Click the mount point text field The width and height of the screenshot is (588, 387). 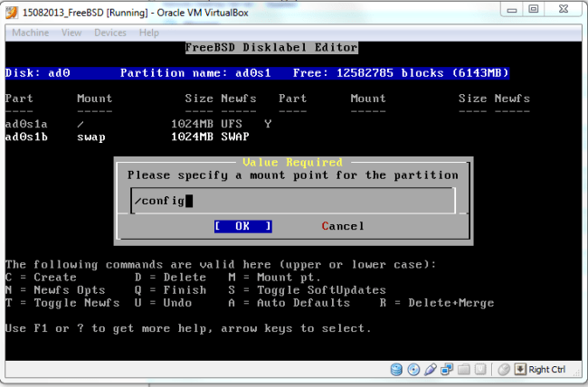pyautogui.click(x=291, y=201)
